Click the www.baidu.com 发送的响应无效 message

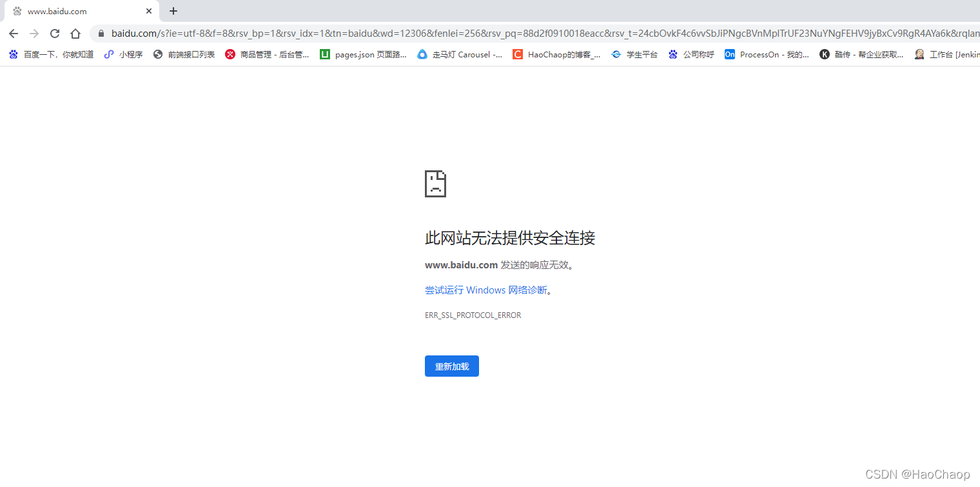tap(500, 265)
